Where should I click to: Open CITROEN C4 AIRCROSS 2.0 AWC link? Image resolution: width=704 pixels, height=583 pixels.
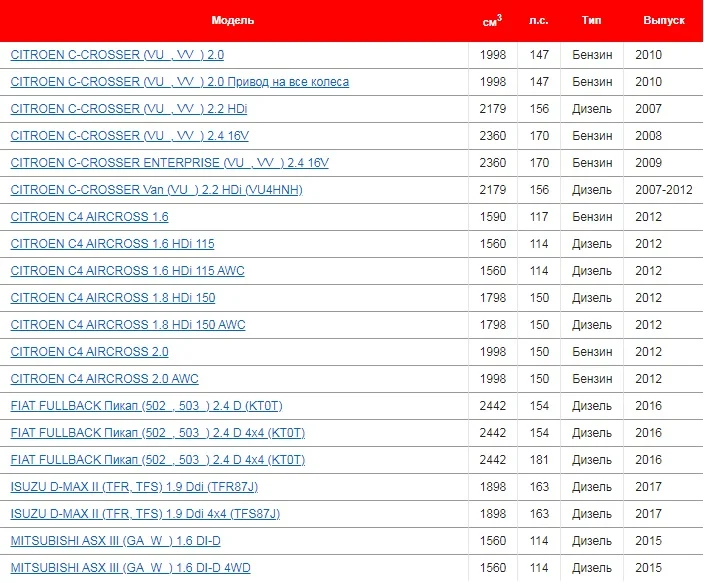click(x=104, y=379)
